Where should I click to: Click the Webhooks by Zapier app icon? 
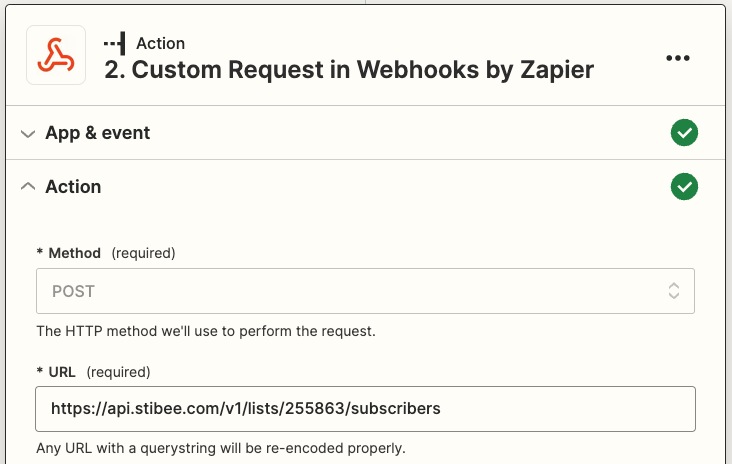coord(56,56)
